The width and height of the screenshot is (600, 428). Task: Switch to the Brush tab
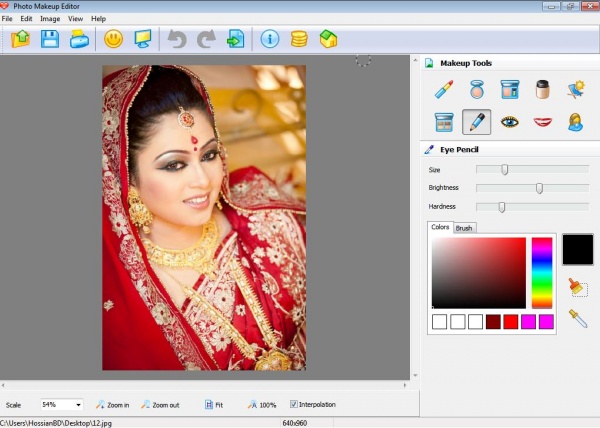(x=464, y=228)
